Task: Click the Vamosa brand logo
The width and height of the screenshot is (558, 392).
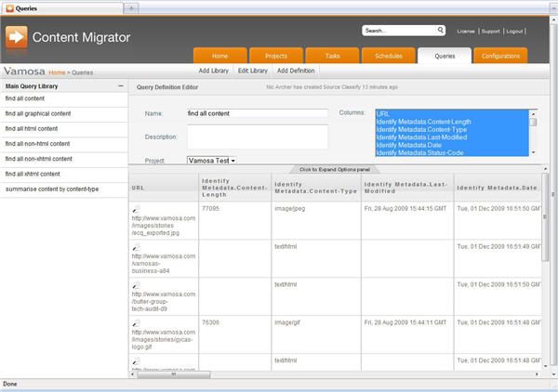Action: (x=24, y=72)
